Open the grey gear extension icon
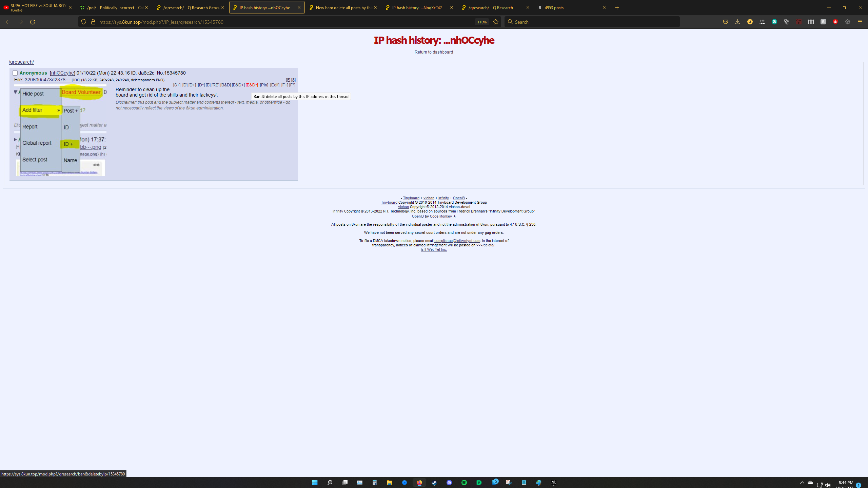The image size is (868, 488). (x=847, y=22)
